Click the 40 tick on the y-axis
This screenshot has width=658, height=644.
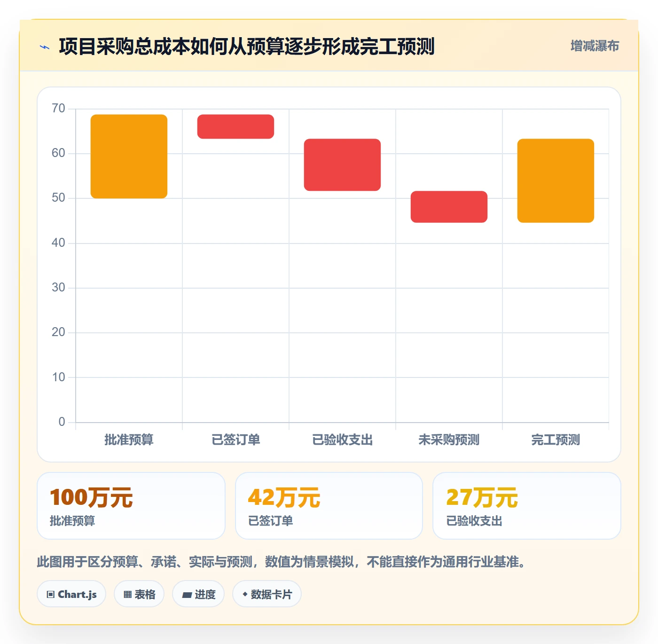click(x=58, y=243)
